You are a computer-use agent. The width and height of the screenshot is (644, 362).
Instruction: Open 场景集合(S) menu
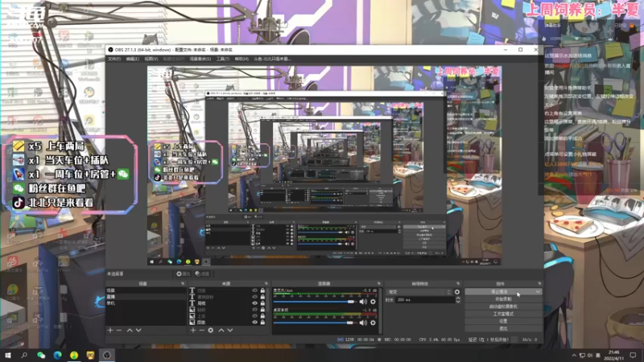pyautogui.click(x=200, y=59)
